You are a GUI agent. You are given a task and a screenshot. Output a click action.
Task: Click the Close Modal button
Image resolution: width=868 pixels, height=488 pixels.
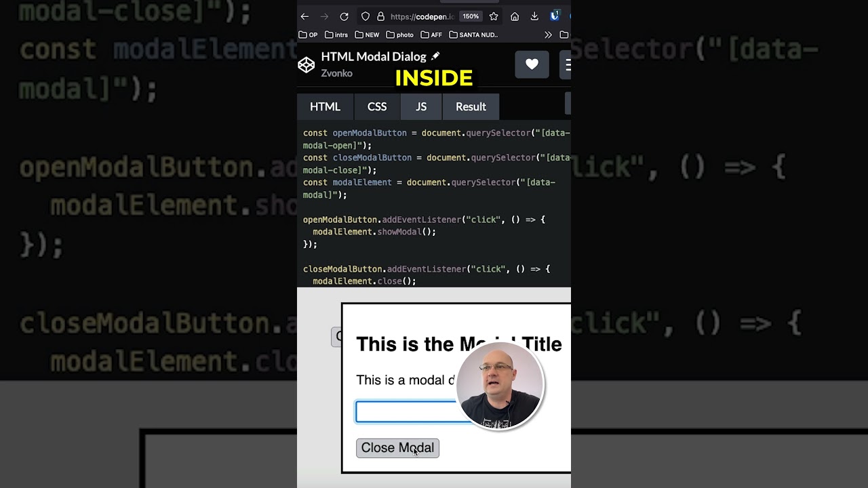397,448
